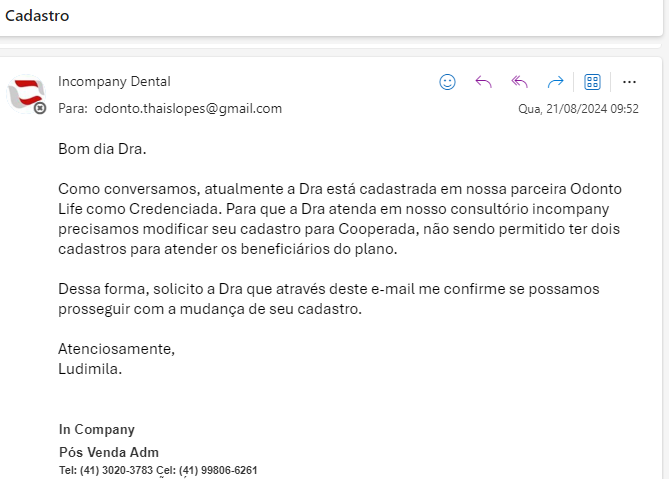Reply to the Incompany Dental email
Viewport: 669px width, 479px height.
[484, 82]
